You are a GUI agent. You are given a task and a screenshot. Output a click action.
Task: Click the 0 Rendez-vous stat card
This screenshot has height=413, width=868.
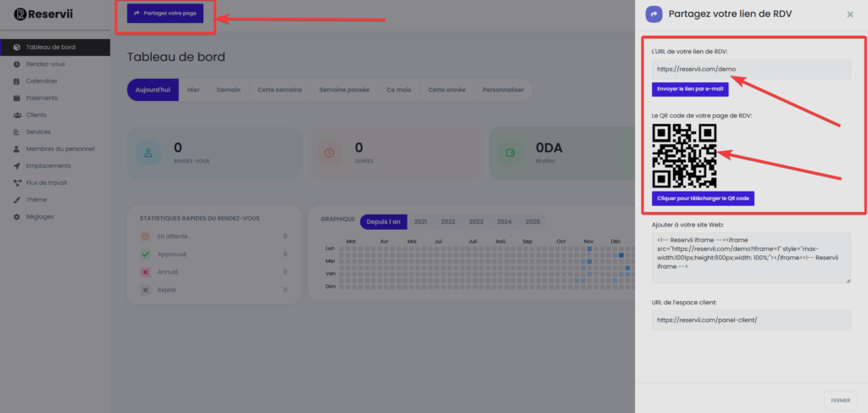[x=214, y=153]
